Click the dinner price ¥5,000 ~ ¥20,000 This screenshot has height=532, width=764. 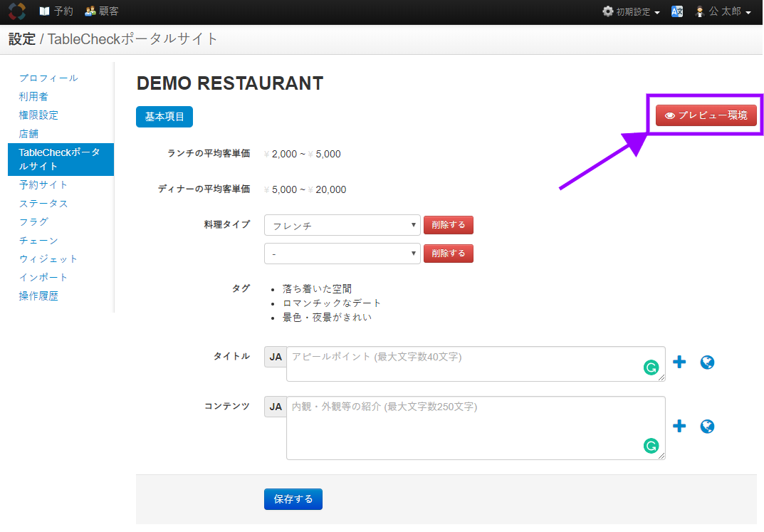[x=305, y=189]
